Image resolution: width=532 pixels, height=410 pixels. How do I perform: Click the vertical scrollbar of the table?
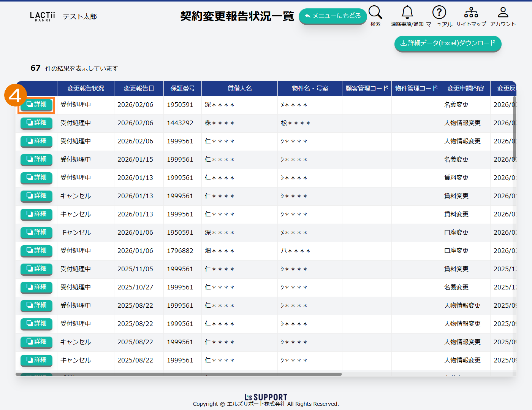tap(515, 129)
